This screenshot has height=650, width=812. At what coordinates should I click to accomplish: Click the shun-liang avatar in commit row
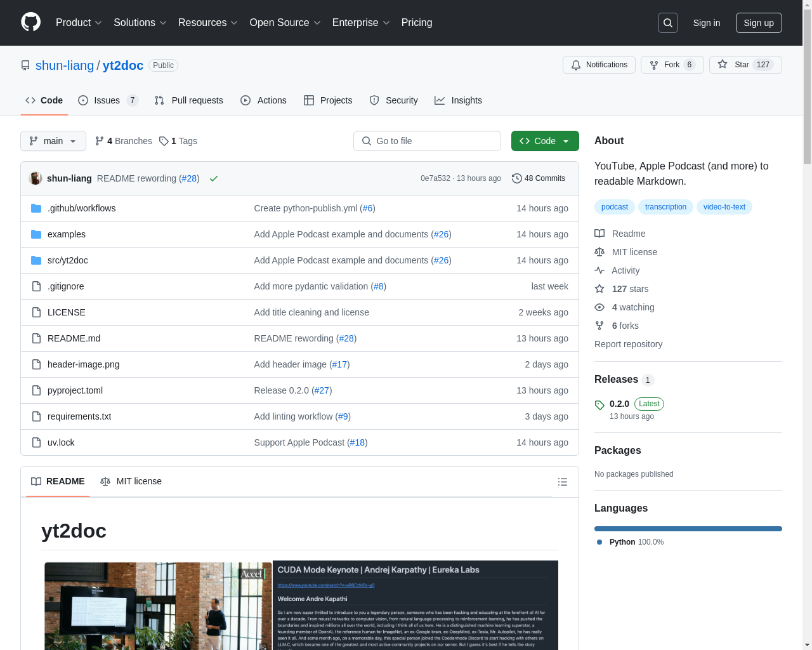pos(36,178)
